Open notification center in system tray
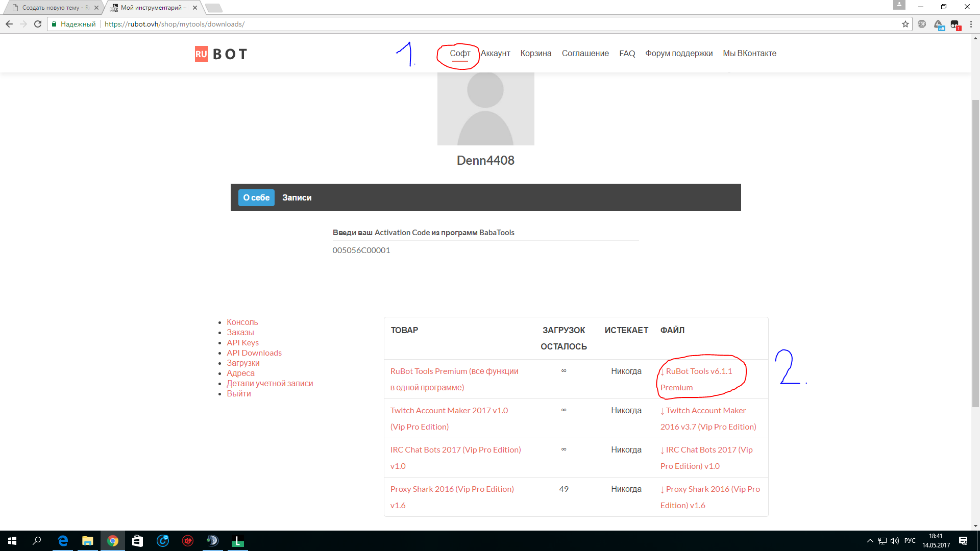This screenshot has width=980, height=551. pos(963,541)
